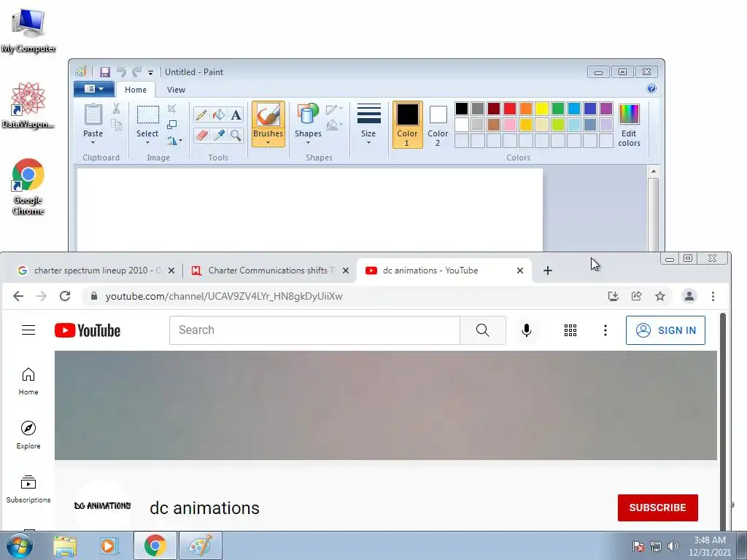Click the YouTube search magnifier button
The image size is (747, 560).
tap(483, 330)
